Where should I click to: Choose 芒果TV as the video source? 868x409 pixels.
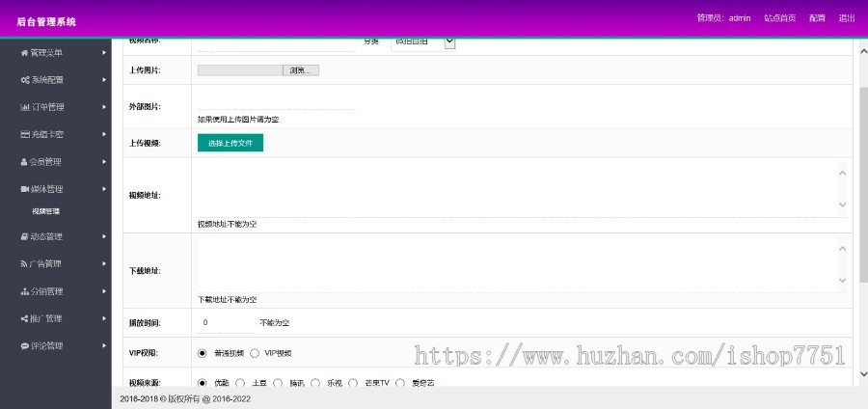tap(353, 382)
